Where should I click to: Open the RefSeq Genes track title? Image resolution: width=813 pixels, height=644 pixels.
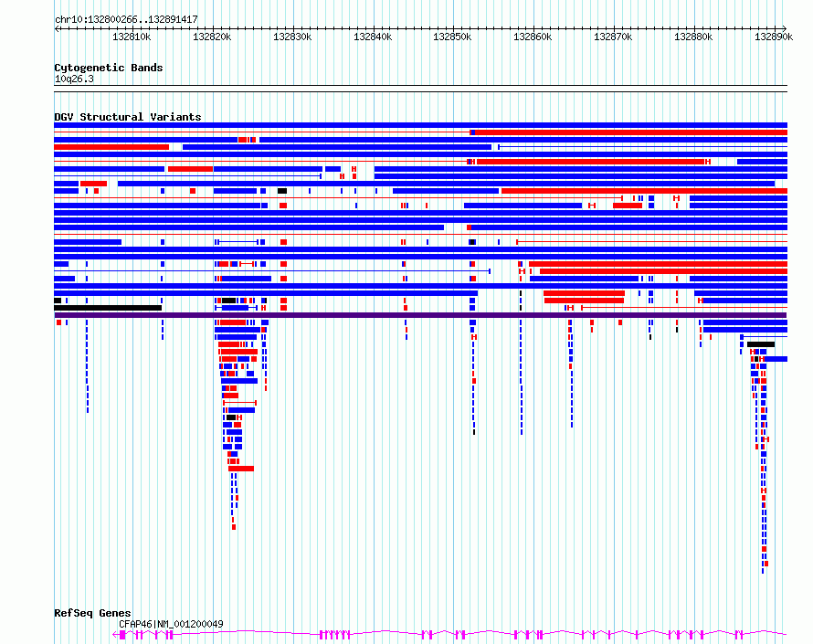(92, 613)
